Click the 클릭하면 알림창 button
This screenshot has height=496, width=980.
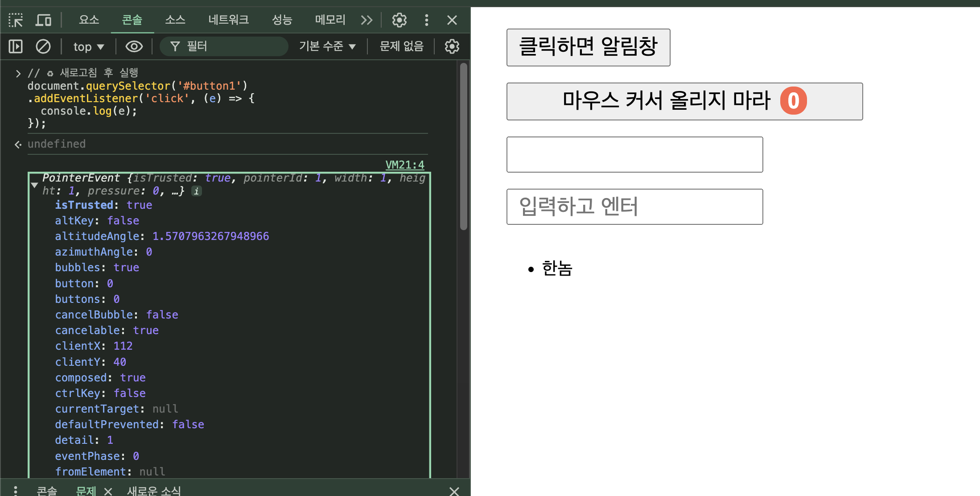588,47
